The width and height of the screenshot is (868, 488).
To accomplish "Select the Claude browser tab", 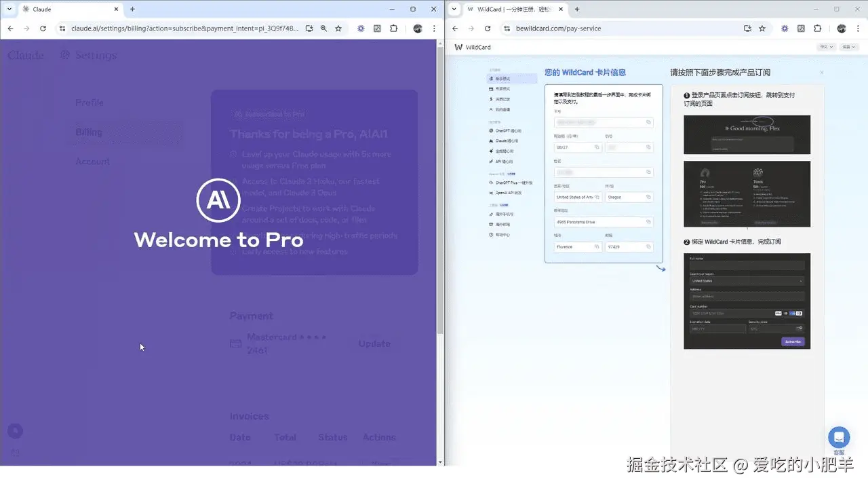I will 70,10.
